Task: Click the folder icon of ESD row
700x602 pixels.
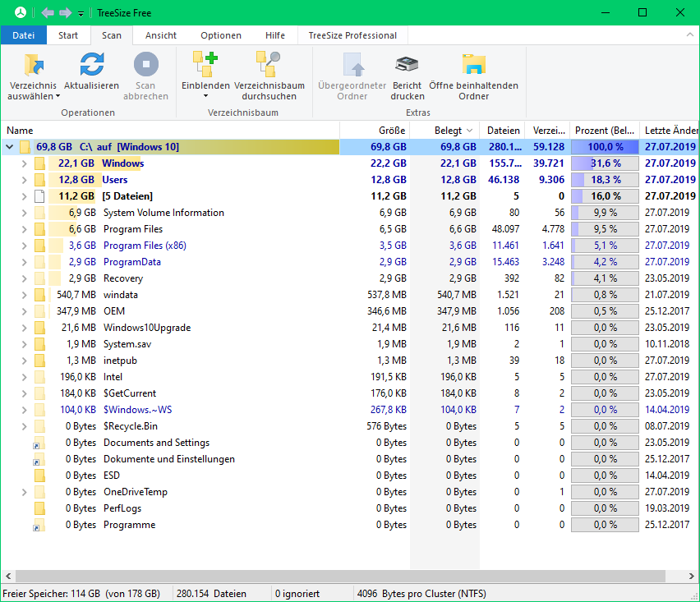Action: click(39, 476)
